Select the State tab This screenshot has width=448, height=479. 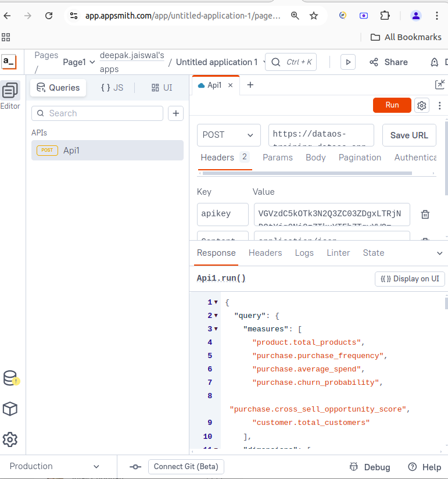[374, 253]
